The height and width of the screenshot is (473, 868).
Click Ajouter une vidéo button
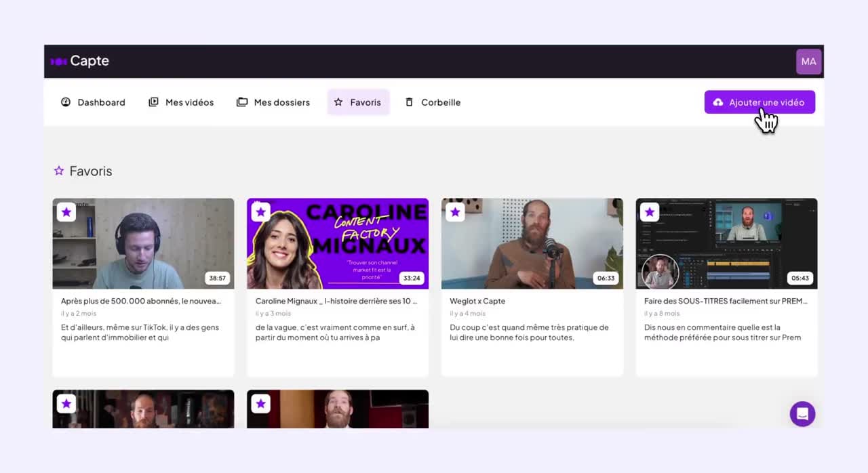(x=759, y=102)
